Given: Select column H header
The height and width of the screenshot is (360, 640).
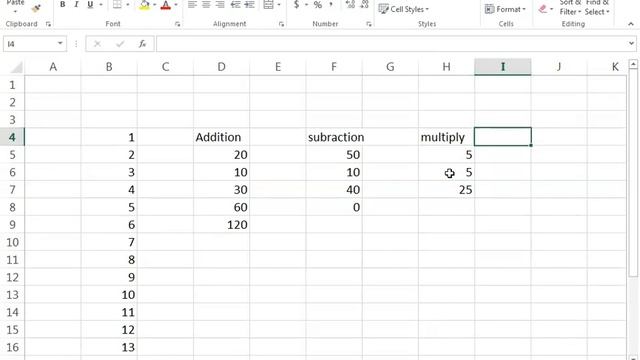Looking at the screenshot, I should (447, 67).
